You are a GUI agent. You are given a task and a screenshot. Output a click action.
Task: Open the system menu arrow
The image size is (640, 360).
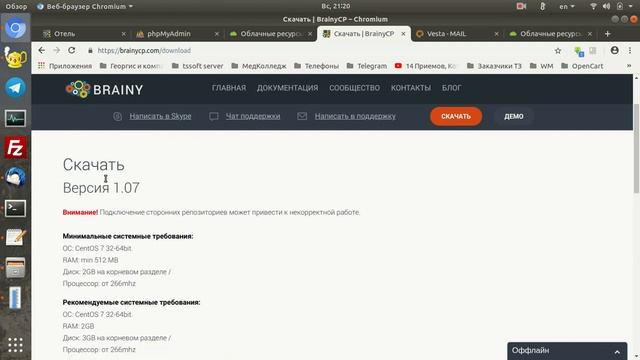click(x=631, y=6)
